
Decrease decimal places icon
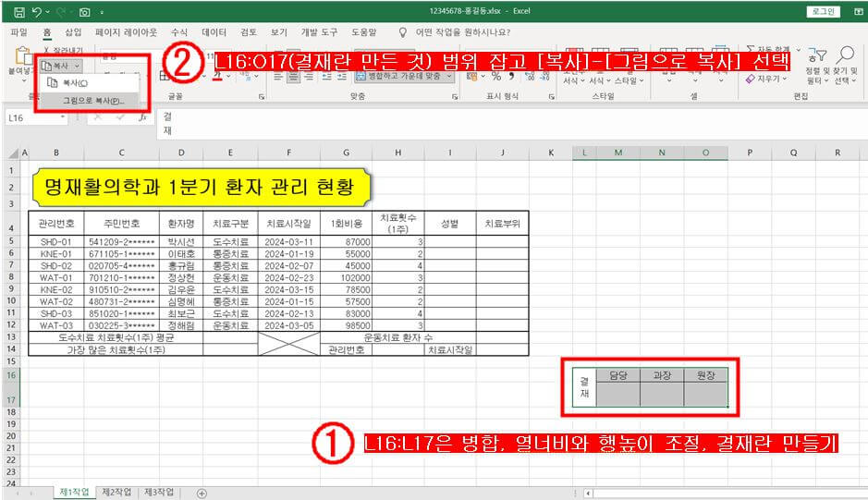click(545, 77)
